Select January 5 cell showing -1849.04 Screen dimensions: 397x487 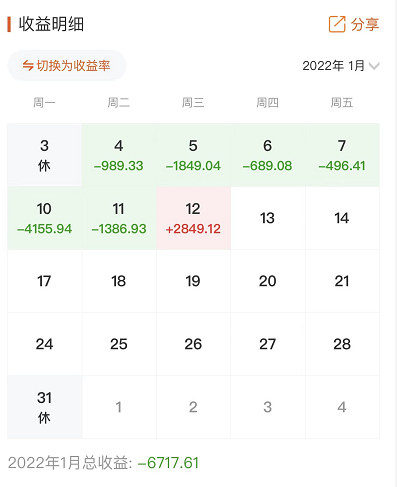[x=193, y=155]
